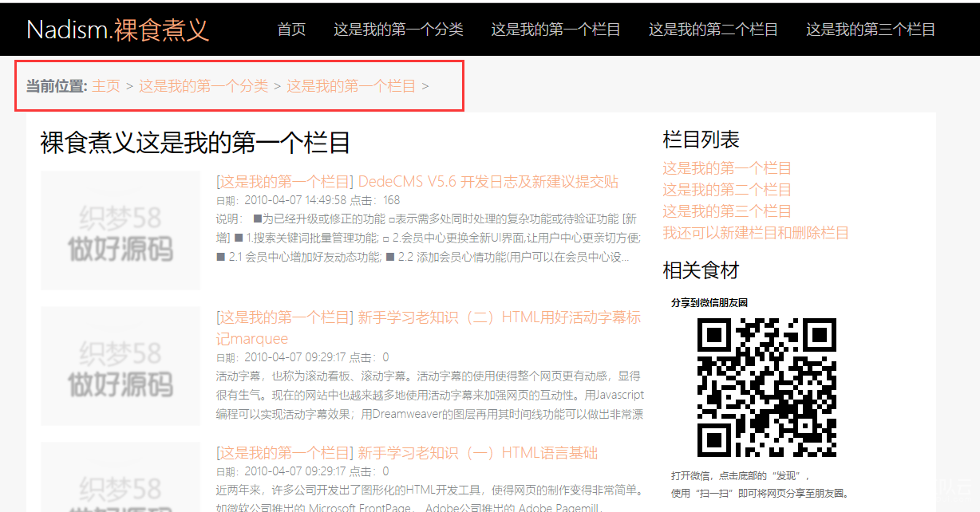Click instruction text 打开微信，点击底部的“发现”
Screen dimensions: 980x512
[x=741, y=475]
